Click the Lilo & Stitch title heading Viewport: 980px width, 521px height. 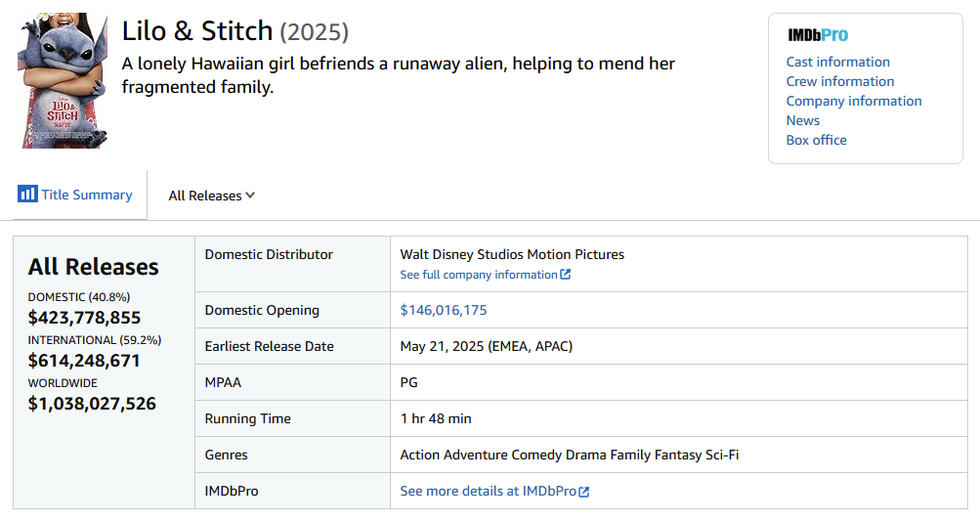click(197, 31)
